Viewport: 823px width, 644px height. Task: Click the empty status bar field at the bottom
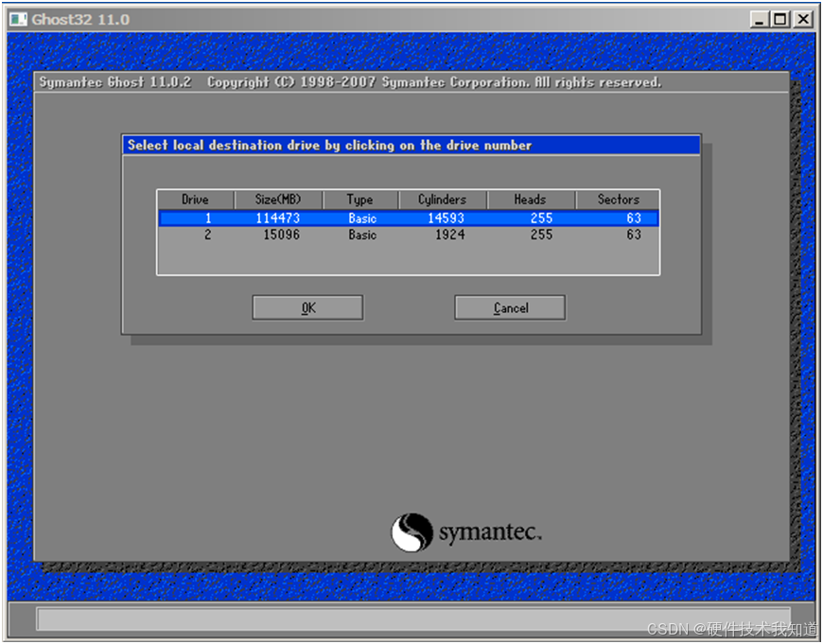click(413, 619)
